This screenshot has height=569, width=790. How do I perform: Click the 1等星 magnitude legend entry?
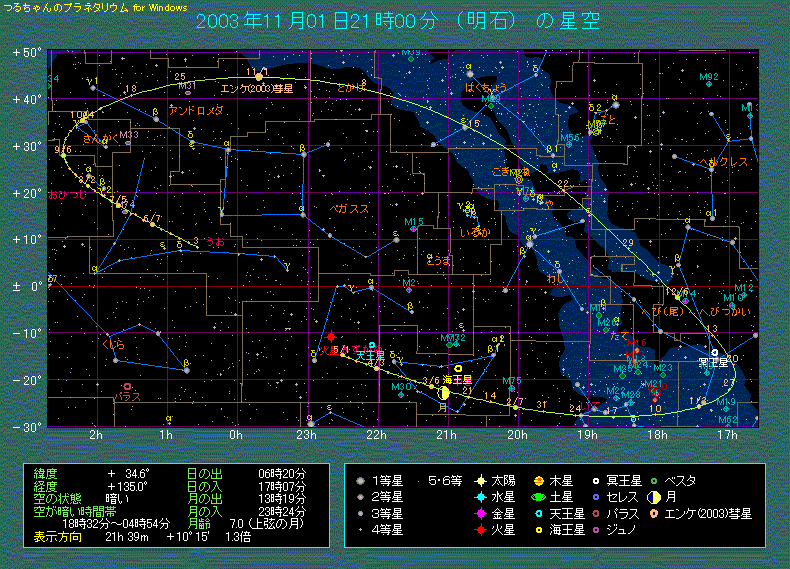click(380, 481)
